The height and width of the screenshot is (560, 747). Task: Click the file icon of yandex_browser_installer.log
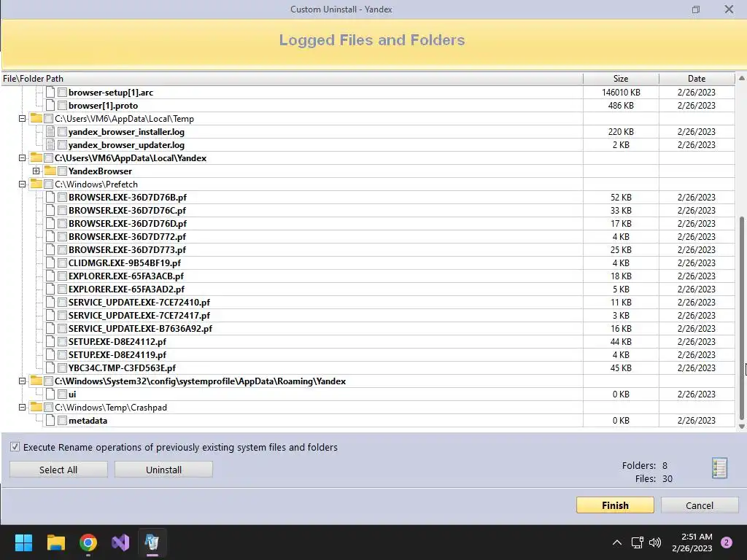pos(50,132)
